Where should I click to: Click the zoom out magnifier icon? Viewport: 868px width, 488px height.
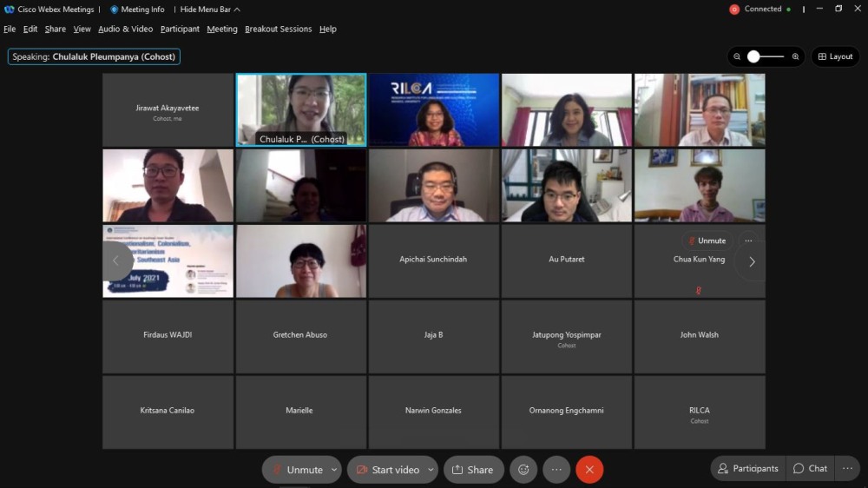(737, 56)
